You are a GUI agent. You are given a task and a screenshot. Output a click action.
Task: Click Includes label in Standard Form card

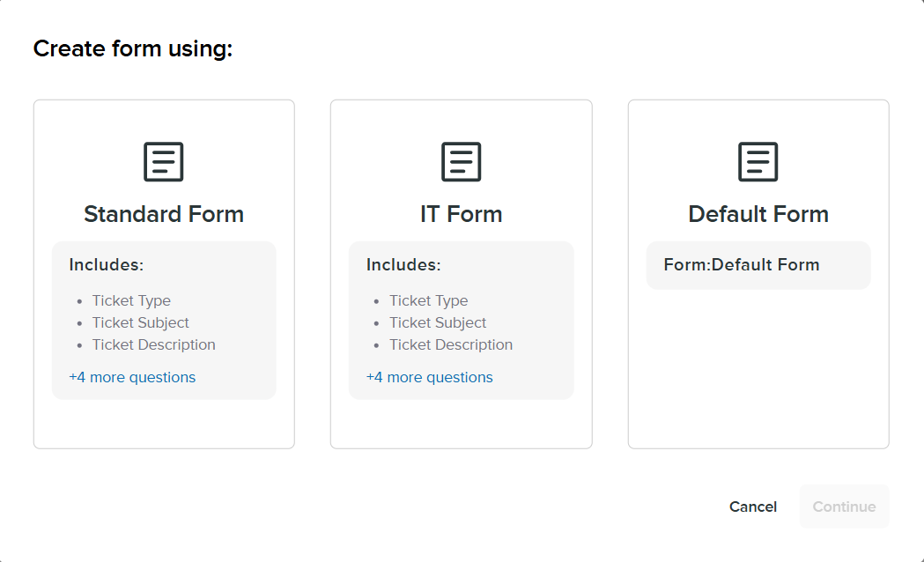(x=107, y=264)
